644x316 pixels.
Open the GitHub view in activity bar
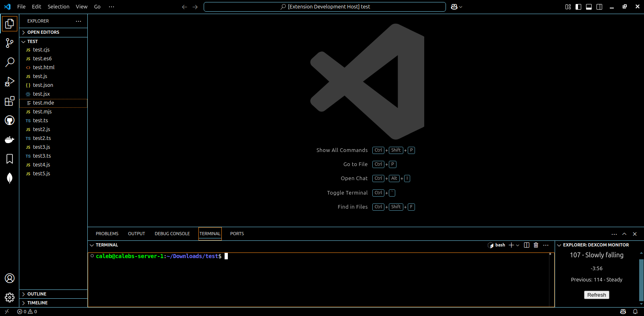coord(10,120)
